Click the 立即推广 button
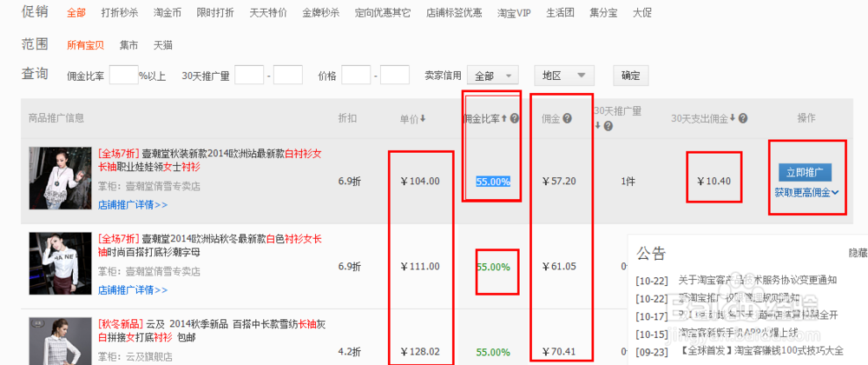This screenshot has width=868, height=365. [805, 172]
